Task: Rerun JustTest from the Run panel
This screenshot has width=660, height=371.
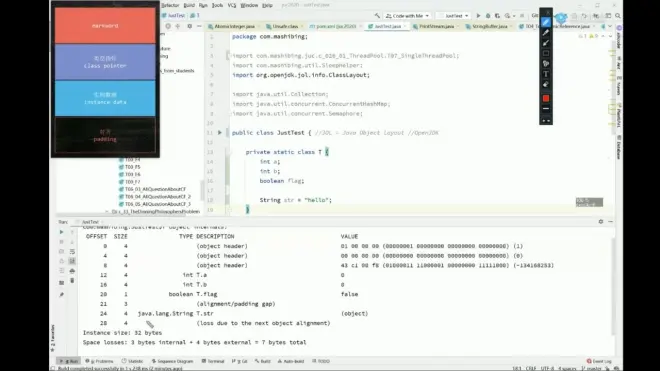Action: pos(61,232)
